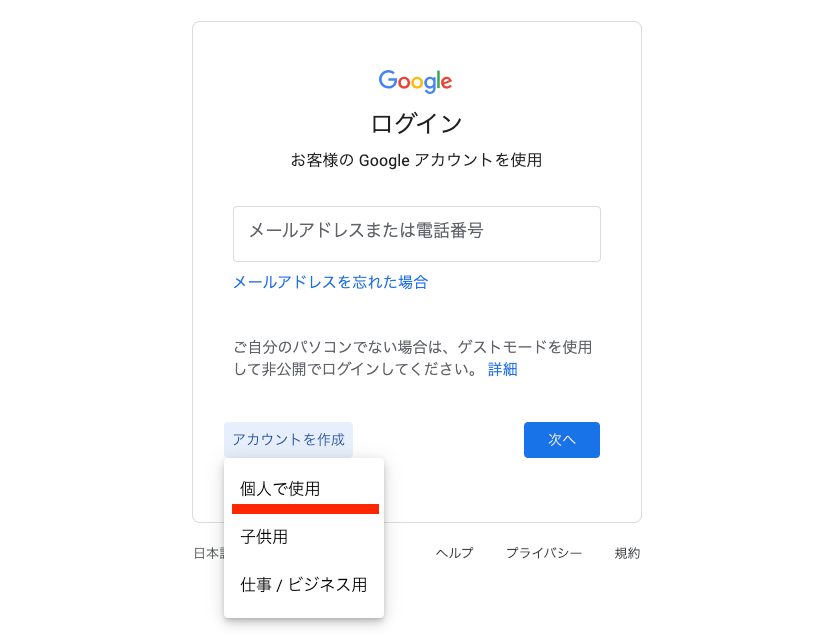Follow the 詳細 link about guest mode
The image size is (833, 635).
pyautogui.click(x=502, y=369)
